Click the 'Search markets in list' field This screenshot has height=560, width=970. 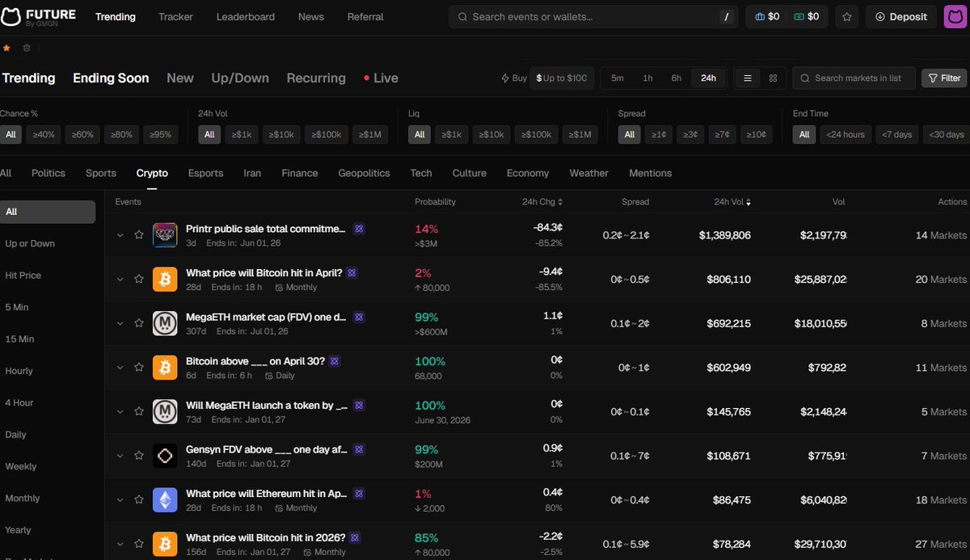[854, 78]
